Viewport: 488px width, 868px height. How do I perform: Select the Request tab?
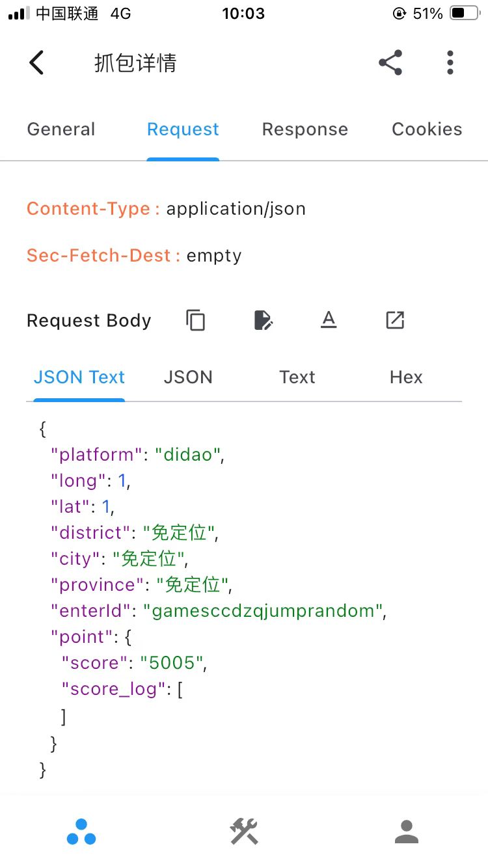(183, 129)
